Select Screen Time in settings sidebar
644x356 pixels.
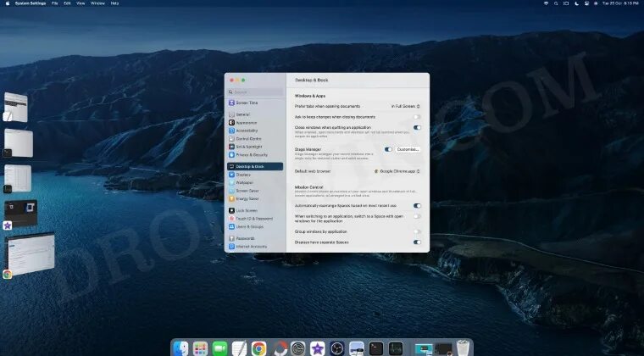coord(255,103)
